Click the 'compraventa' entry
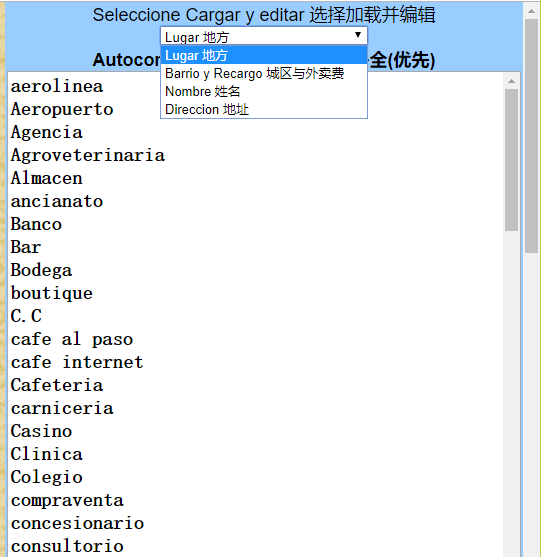The height and width of the screenshot is (557, 541). click(x=67, y=501)
